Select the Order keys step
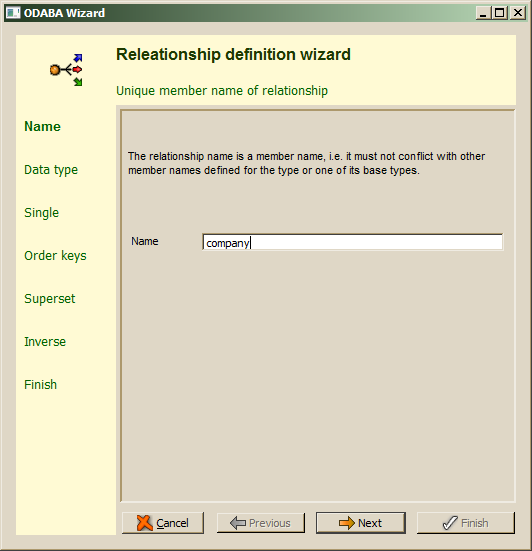 [55, 256]
